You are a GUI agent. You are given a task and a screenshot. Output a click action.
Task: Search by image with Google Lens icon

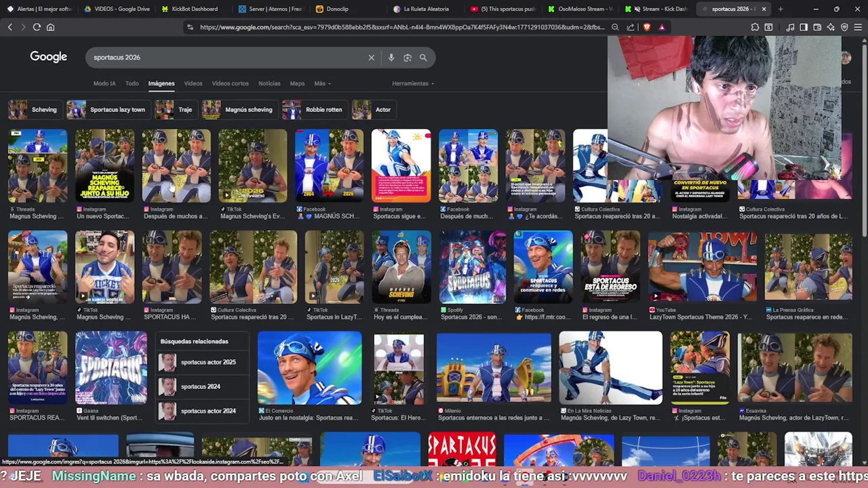(408, 58)
